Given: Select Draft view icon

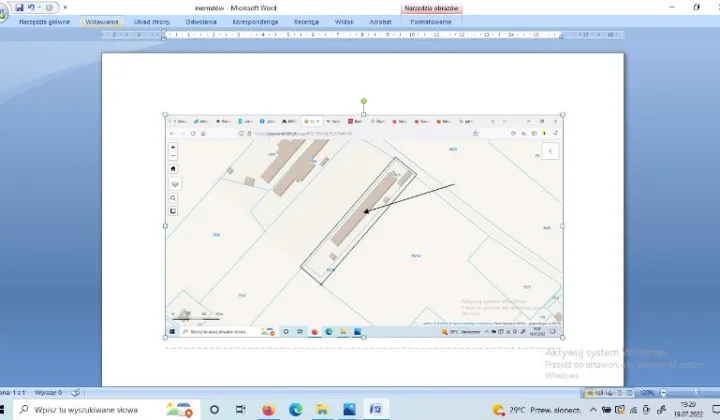Looking at the screenshot, I should pyautogui.click(x=629, y=392).
